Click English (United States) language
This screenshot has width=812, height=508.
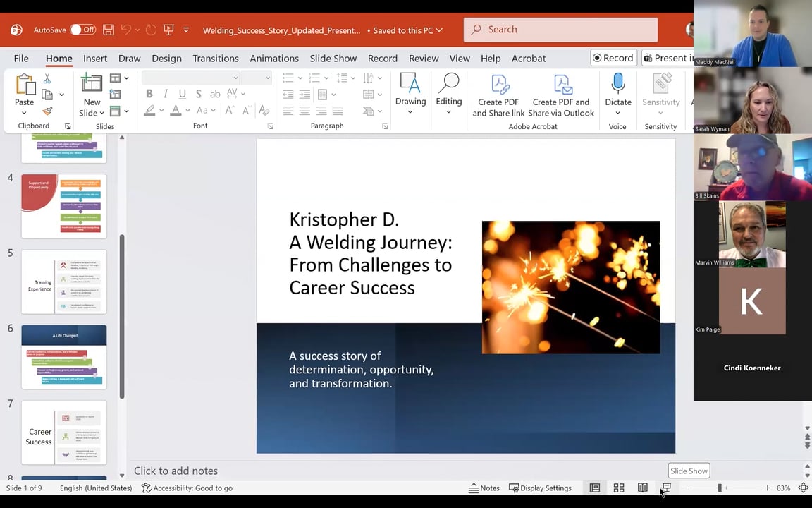click(x=96, y=488)
